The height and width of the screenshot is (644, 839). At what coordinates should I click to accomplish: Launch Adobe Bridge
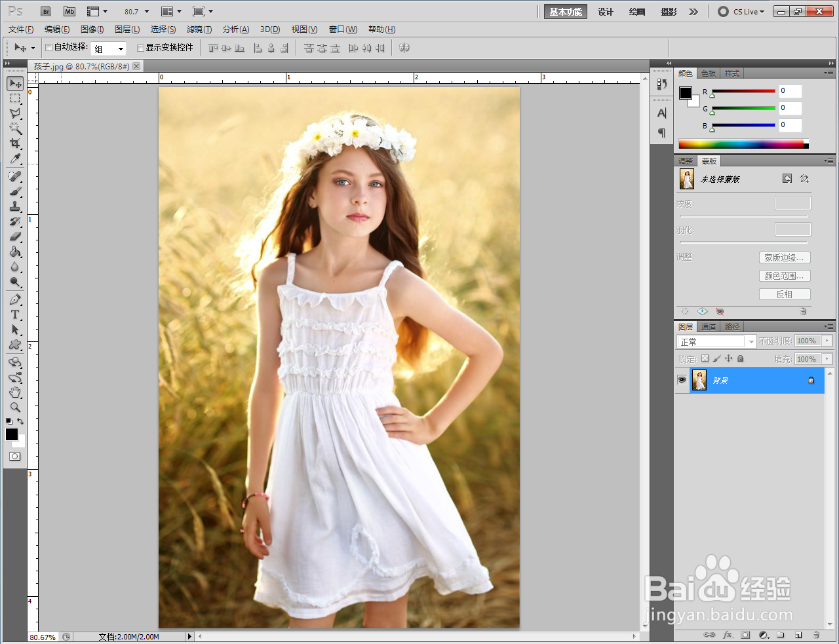click(x=45, y=11)
